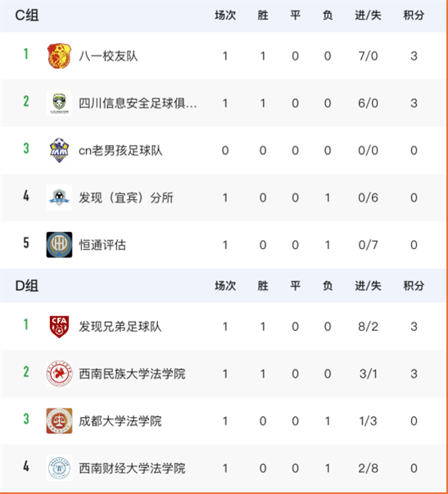Click the C组 group header
448x494 pixels.
click(27, 15)
